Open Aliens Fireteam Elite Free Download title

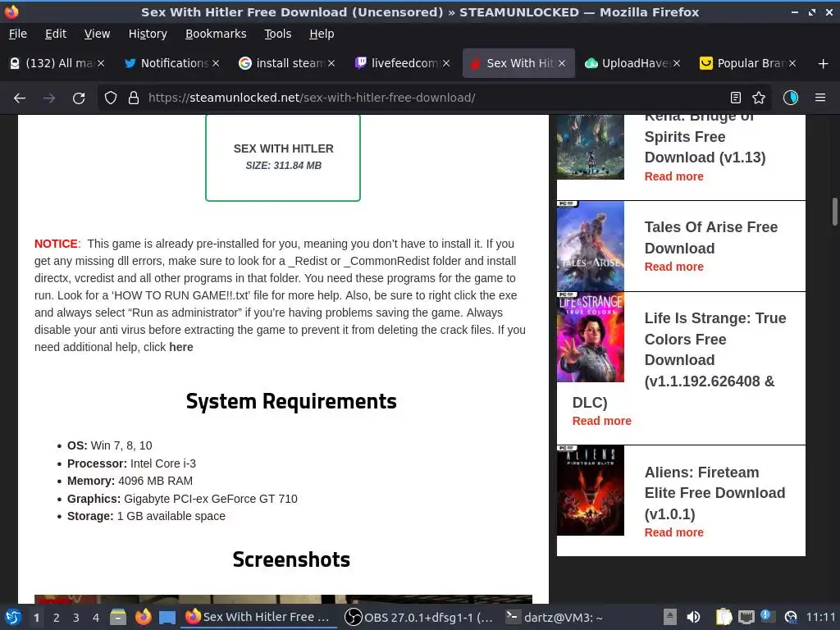714,493
